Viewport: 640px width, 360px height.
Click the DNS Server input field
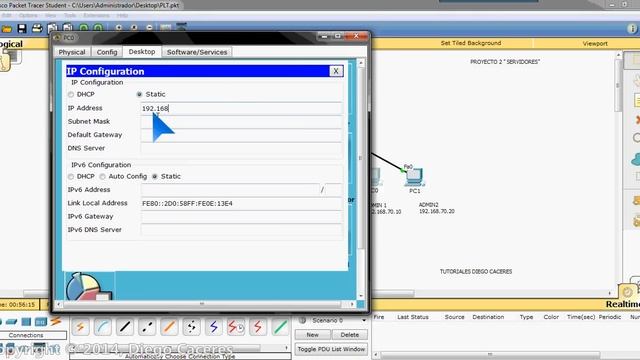point(241,148)
